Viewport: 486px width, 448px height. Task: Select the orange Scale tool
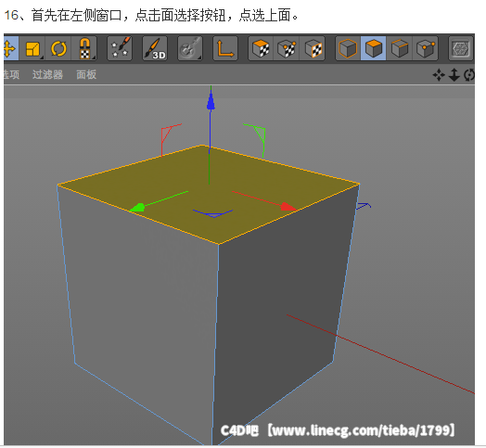32,48
